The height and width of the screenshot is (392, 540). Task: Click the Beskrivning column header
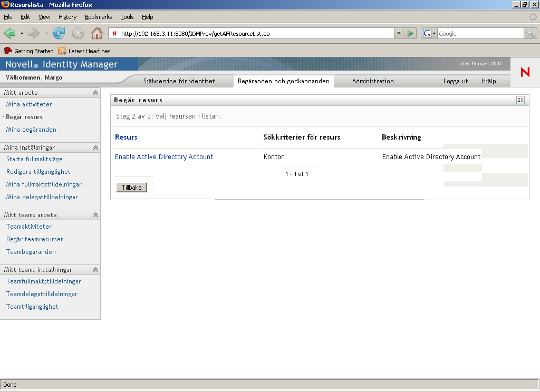coord(401,137)
